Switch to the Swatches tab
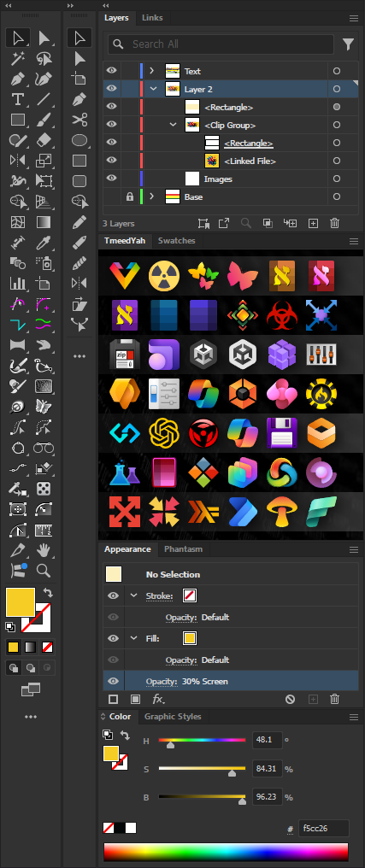 point(176,241)
